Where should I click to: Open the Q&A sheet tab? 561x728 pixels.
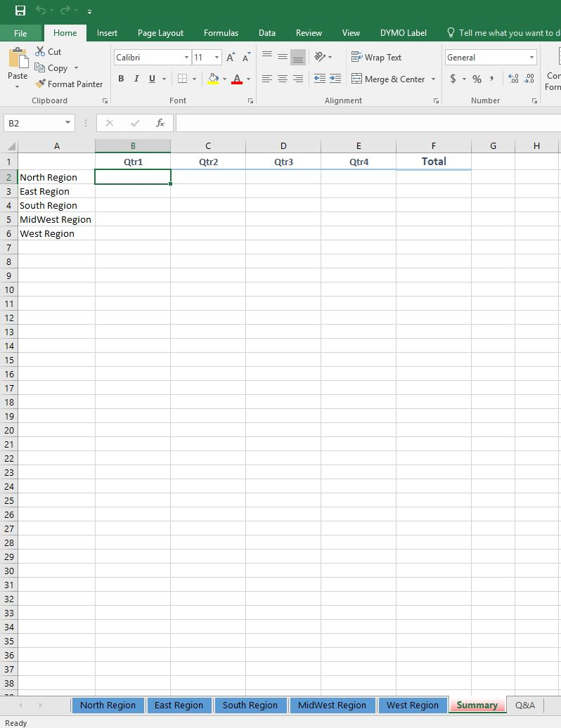click(524, 706)
